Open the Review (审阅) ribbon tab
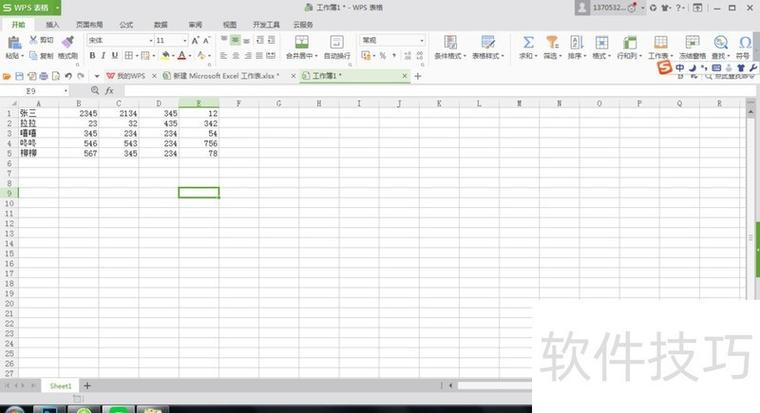760x413 pixels. 195,24
